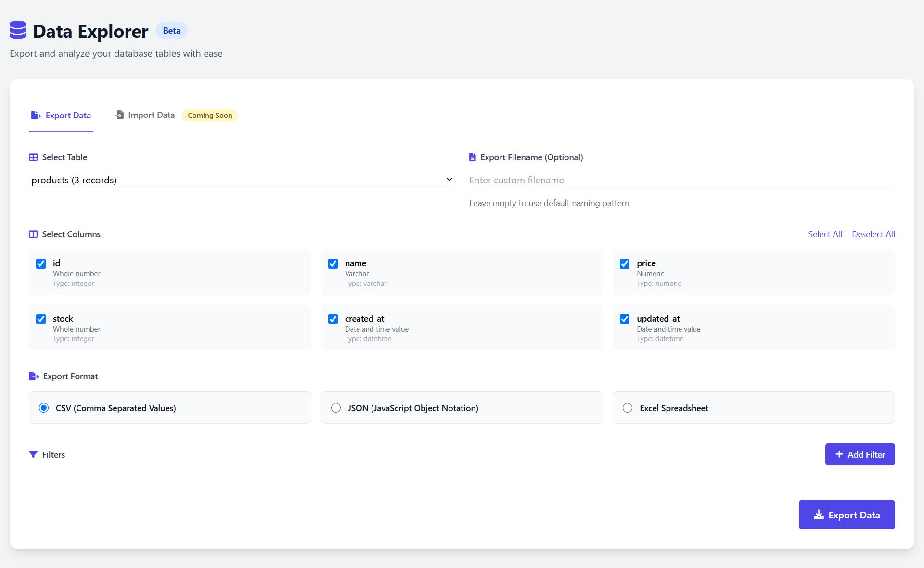Click the Export Filename document icon

[x=473, y=157]
